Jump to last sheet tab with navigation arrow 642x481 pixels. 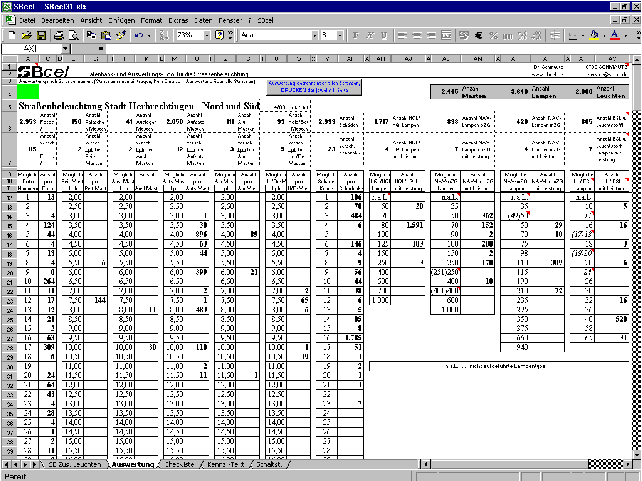coord(35,464)
